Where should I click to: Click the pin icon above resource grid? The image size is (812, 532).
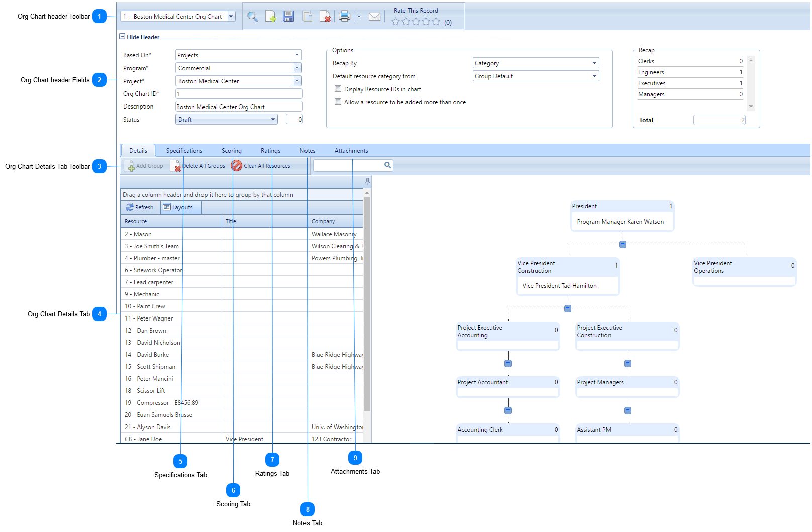tap(367, 181)
